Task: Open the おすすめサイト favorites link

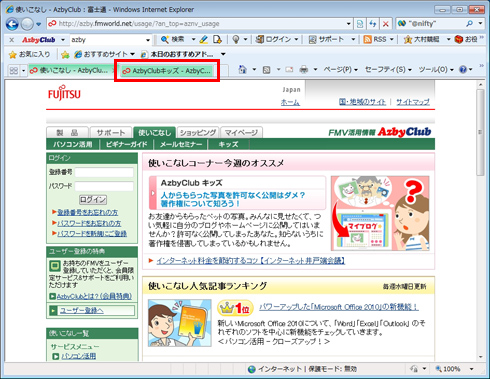Action: (x=101, y=54)
